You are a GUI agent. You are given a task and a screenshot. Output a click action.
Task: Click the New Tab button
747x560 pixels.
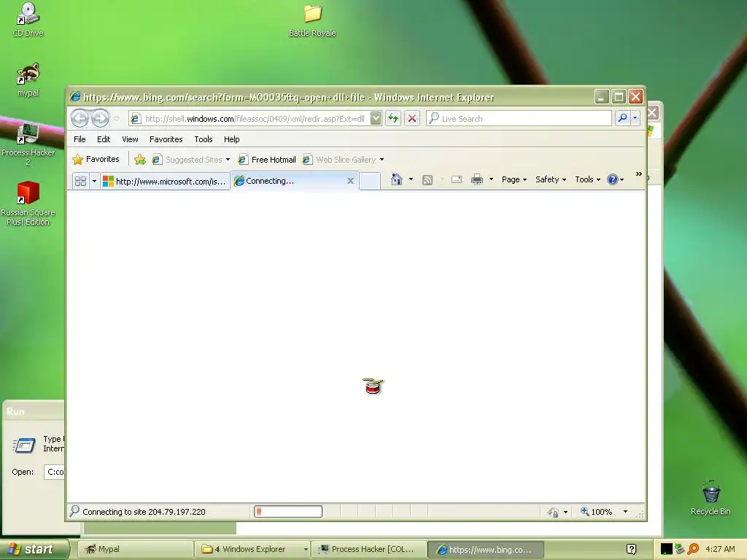click(370, 181)
